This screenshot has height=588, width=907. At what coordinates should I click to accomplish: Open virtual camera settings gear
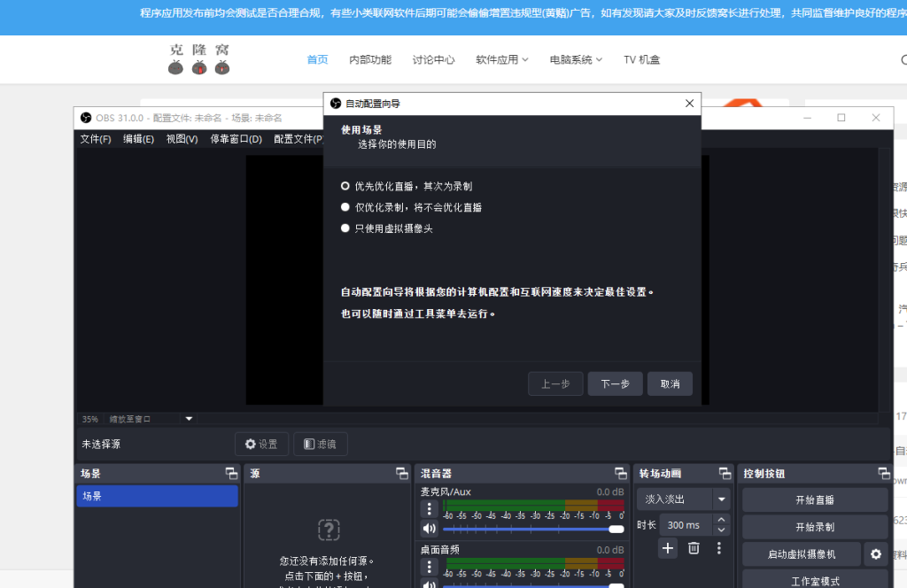coord(876,554)
